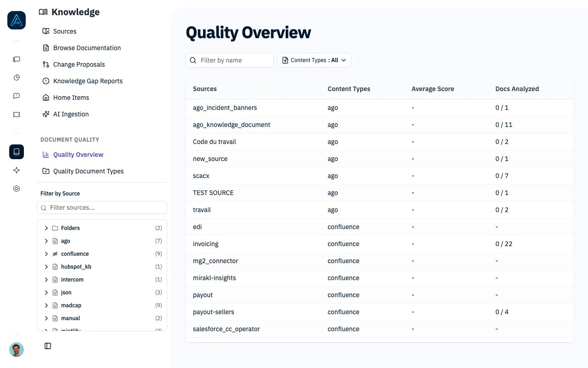Click into the Filter sources field
The width and height of the screenshot is (588, 368).
coord(102,207)
